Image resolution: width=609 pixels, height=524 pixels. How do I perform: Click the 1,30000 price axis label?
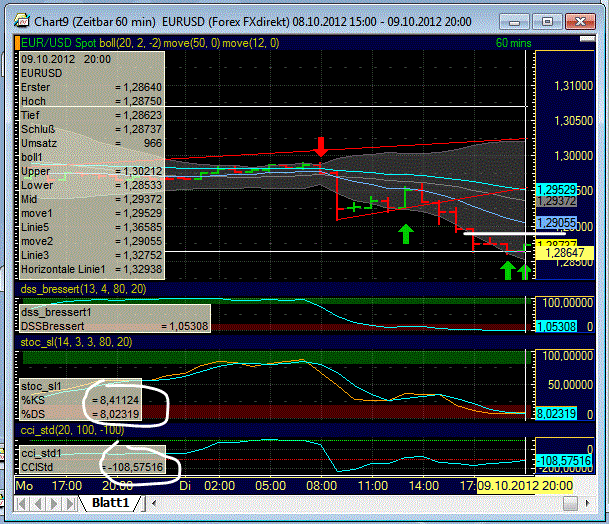click(x=574, y=156)
